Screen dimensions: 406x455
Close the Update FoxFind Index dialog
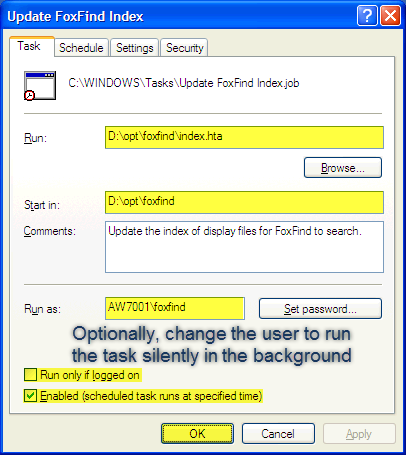coord(390,16)
